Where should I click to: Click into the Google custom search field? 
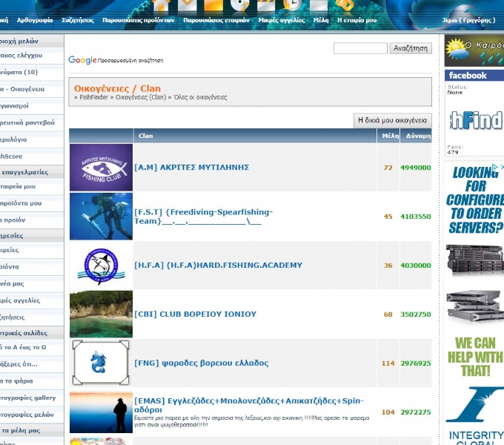(360, 48)
